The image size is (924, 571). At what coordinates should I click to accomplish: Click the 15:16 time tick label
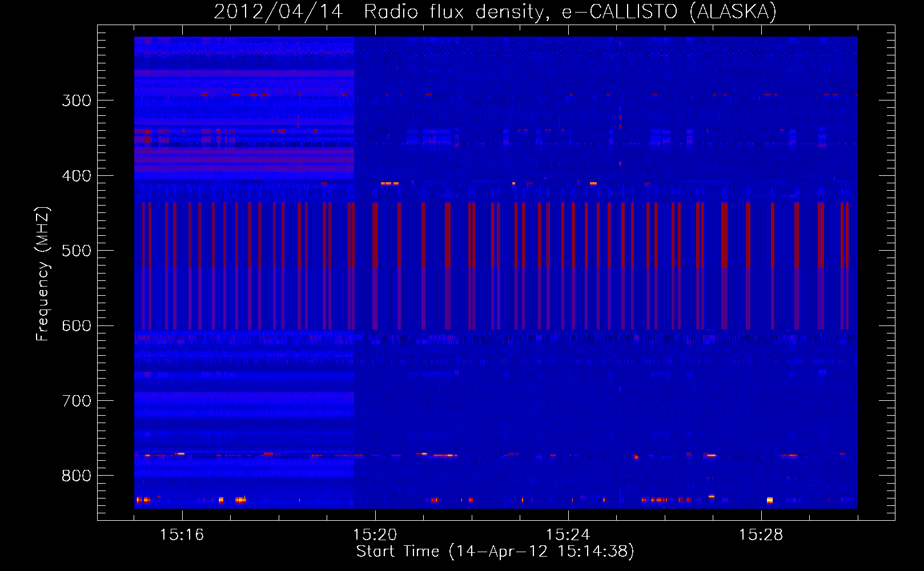point(182,534)
